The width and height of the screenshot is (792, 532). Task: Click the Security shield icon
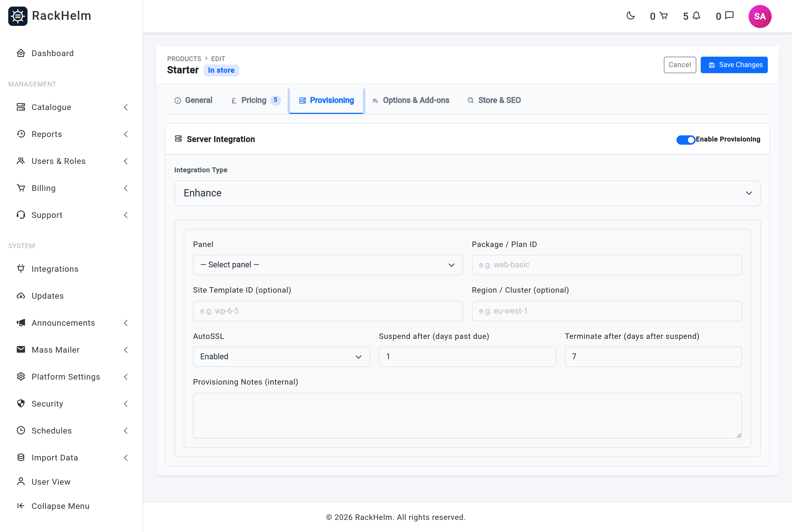21,404
